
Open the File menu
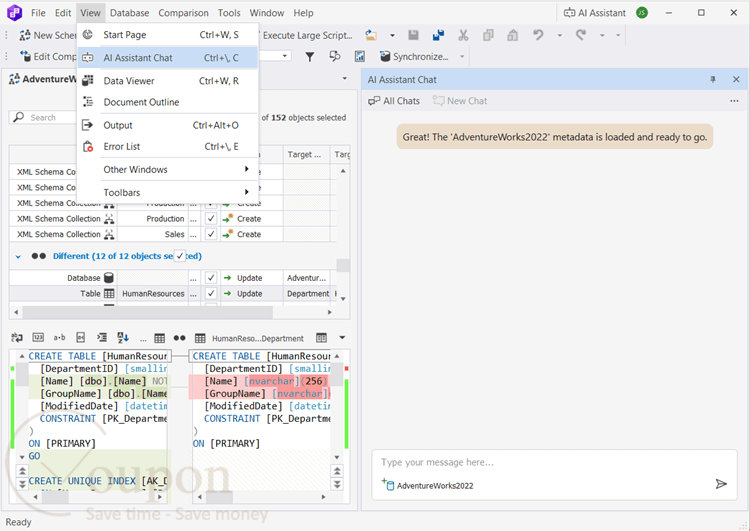(x=38, y=13)
